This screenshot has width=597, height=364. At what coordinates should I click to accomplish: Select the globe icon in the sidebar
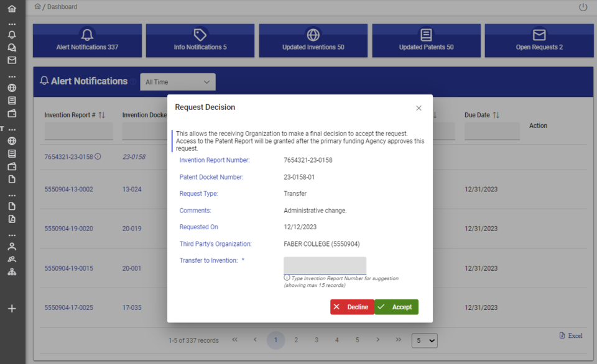click(12, 88)
